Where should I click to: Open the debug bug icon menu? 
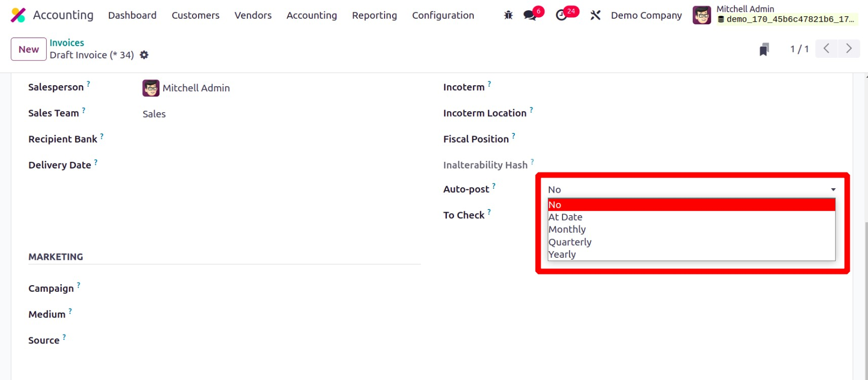(x=508, y=15)
